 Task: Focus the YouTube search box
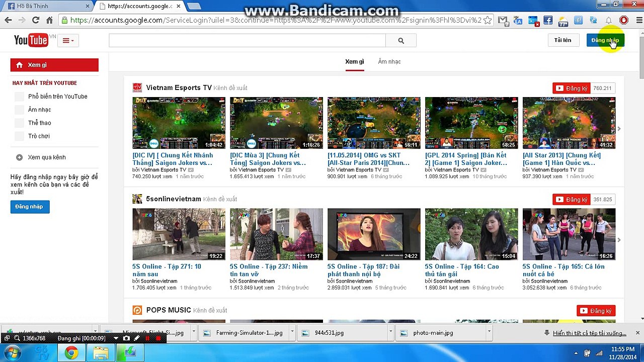247,41
